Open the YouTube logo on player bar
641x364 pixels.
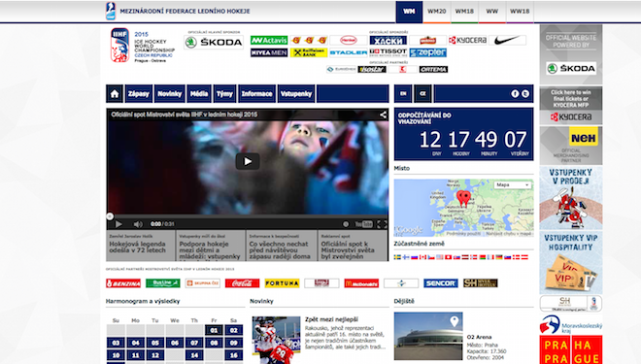click(x=364, y=224)
